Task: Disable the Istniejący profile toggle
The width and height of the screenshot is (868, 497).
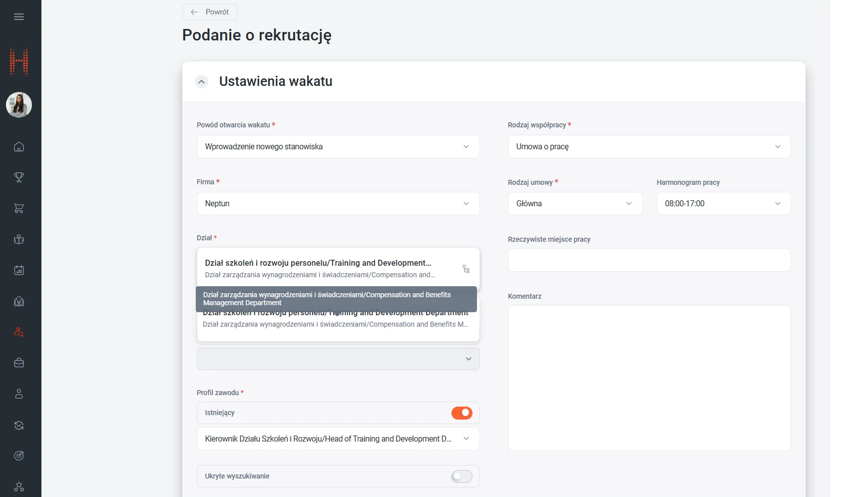Action: (461, 413)
